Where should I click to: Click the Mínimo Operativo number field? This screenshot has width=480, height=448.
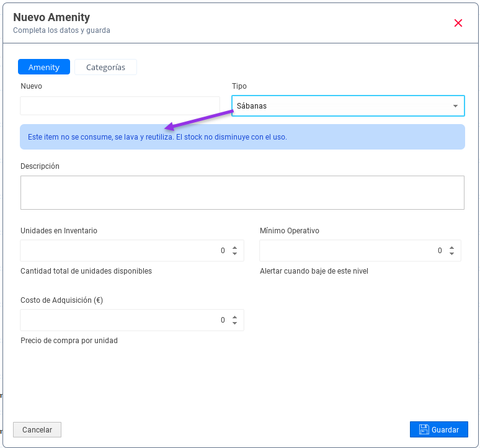(347, 251)
